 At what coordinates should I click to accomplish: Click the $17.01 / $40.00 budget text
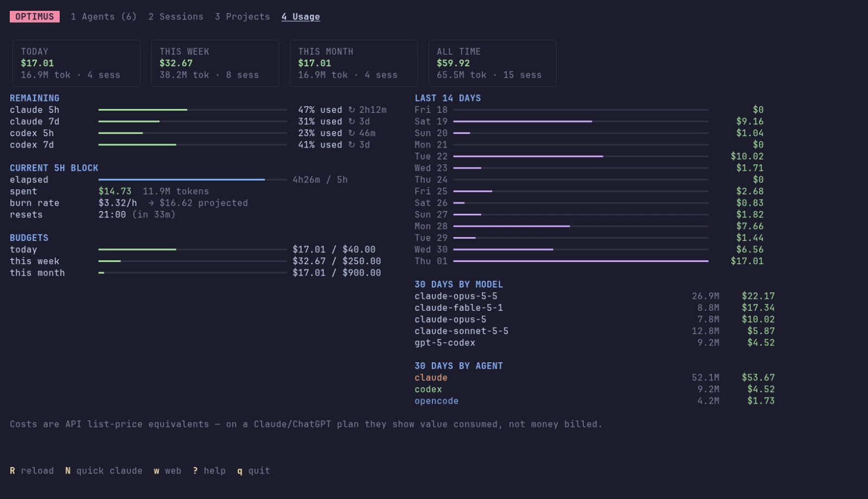pos(334,250)
